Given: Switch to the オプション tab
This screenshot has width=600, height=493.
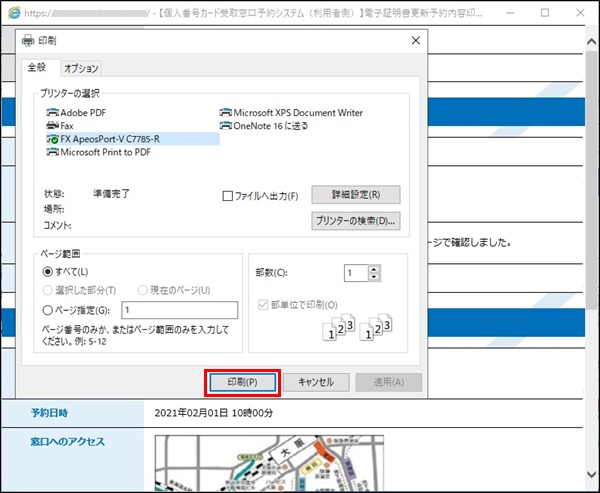Looking at the screenshot, I should tap(81, 69).
